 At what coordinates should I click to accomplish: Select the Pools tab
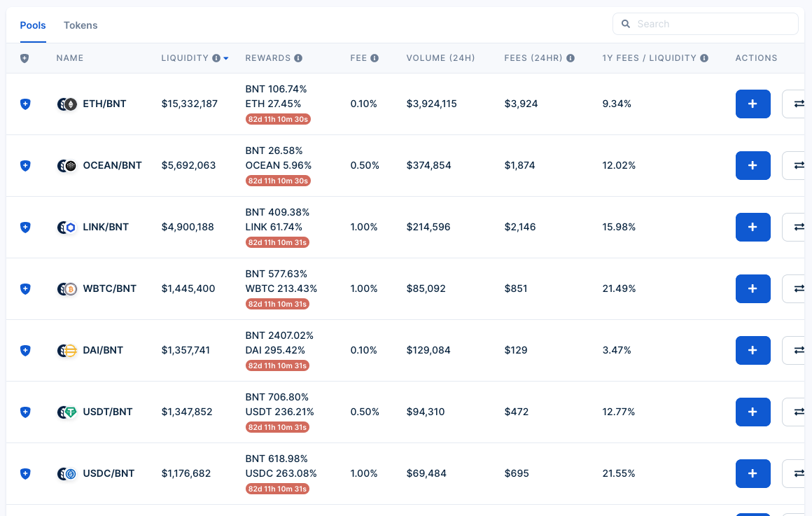click(x=32, y=25)
